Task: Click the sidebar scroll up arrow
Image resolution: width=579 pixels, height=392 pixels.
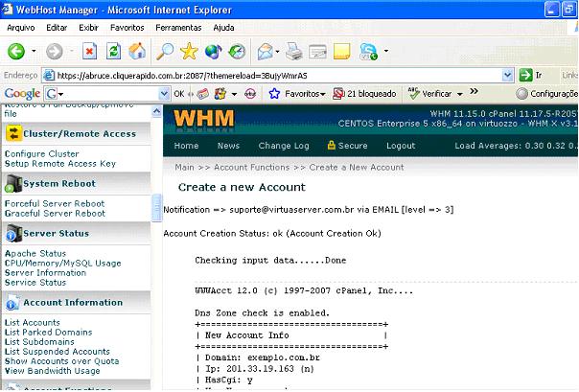Action: click(x=156, y=111)
